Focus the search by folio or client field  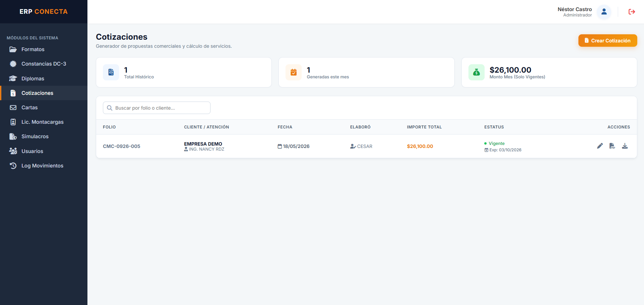pyautogui.click(x=157, y=108)
